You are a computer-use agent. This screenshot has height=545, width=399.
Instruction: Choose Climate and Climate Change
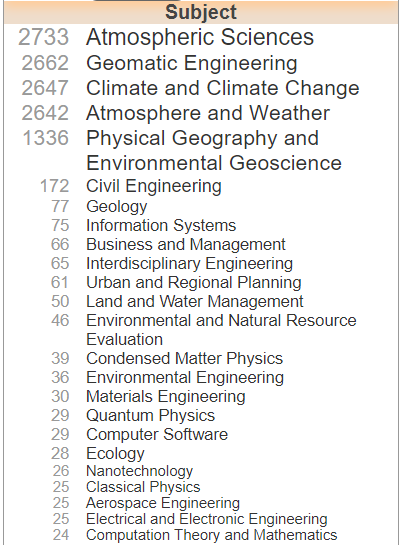[222, 88]
